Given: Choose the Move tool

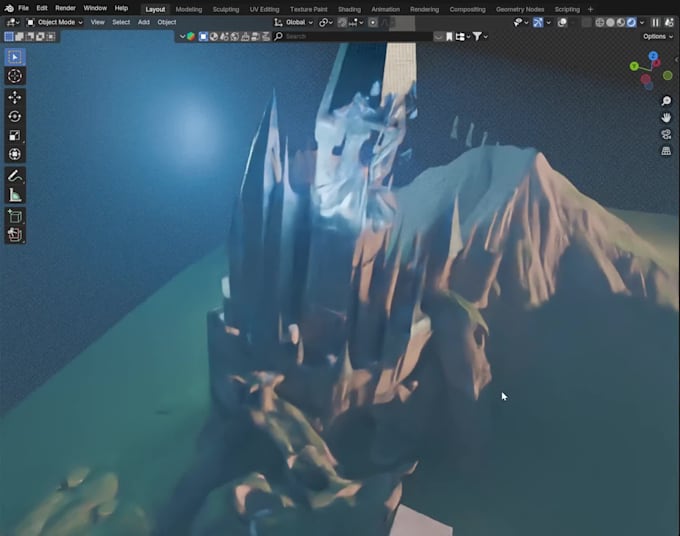Looking at the screenshot, I should coord(15,98).
